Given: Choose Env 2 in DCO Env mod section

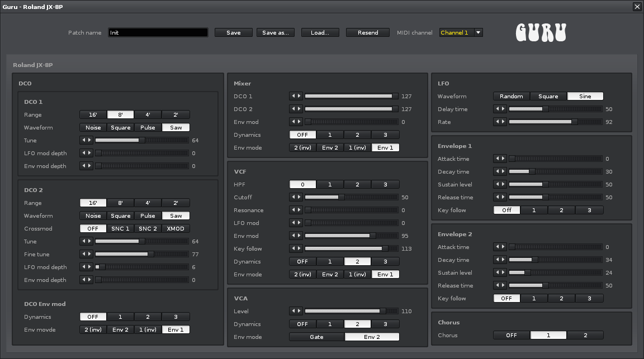Looking at the screenshot, I should 121,329.
